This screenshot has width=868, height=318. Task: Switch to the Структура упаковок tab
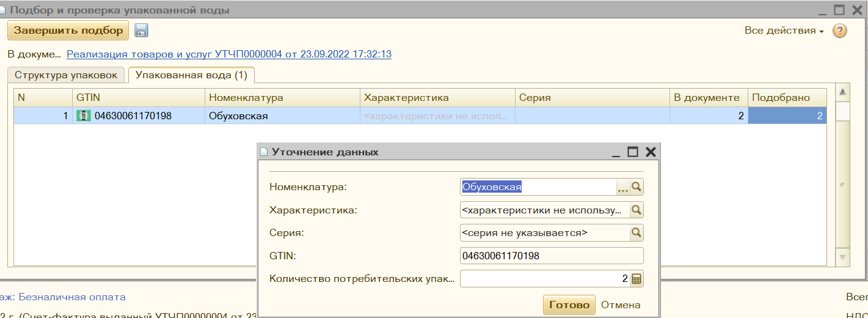[67, 75]
